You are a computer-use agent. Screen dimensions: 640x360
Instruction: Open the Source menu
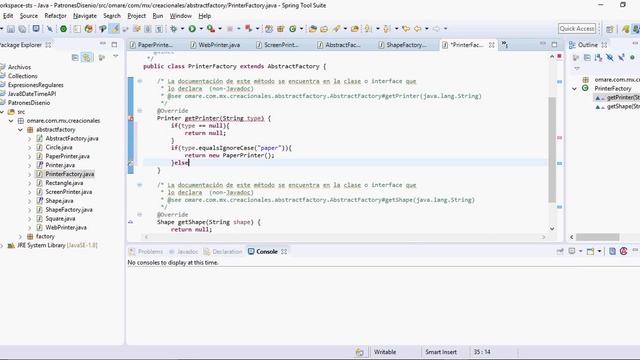pyautogui.click(x=29, y=16)
